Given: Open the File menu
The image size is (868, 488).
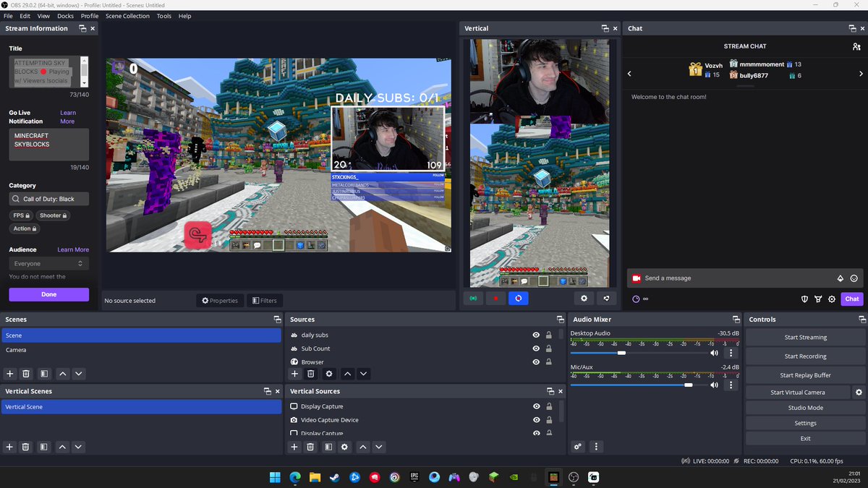Looking at the screenshot, I should point(8,16).
